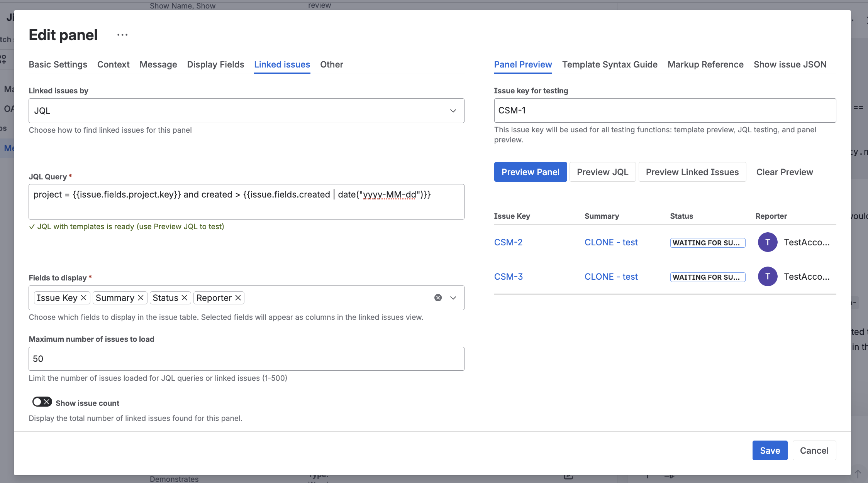The height and width of the screenshot is (483, 868).
Task: Switch to the Show issue JSON tab
Action: [790, 64]
